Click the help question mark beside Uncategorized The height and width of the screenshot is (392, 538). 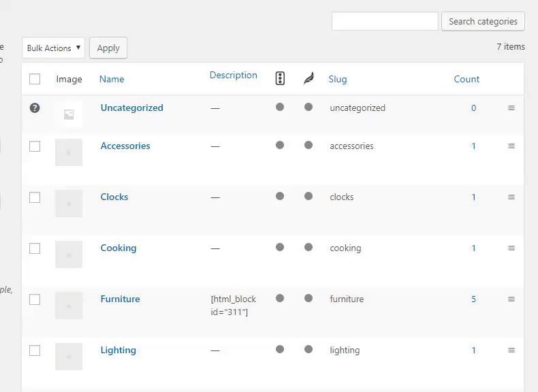[35, 108]
